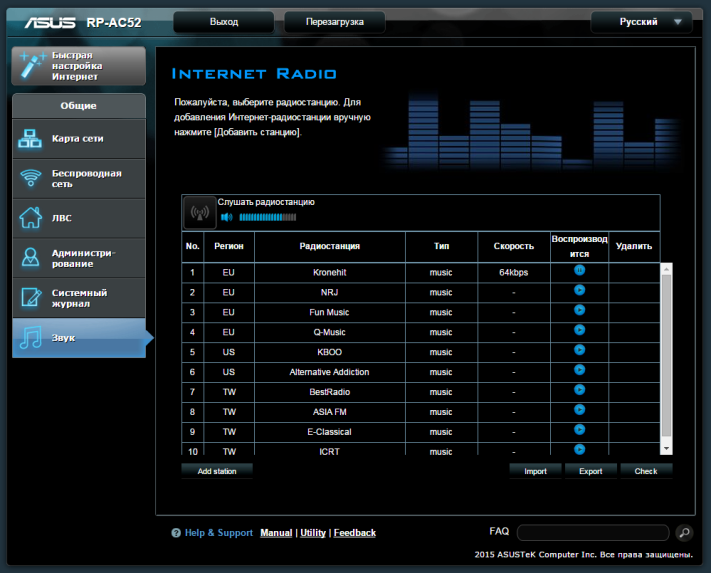Viewport: 711px width, 573px height.
Task: Play the NRJ station
Action: click(579, 290)
